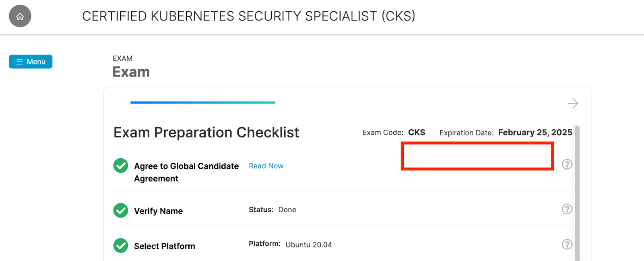The width and height of the screenshot is (644, 261).
Task: Click the Exam Preparation Checklist heading
Action: click(206, 133)
